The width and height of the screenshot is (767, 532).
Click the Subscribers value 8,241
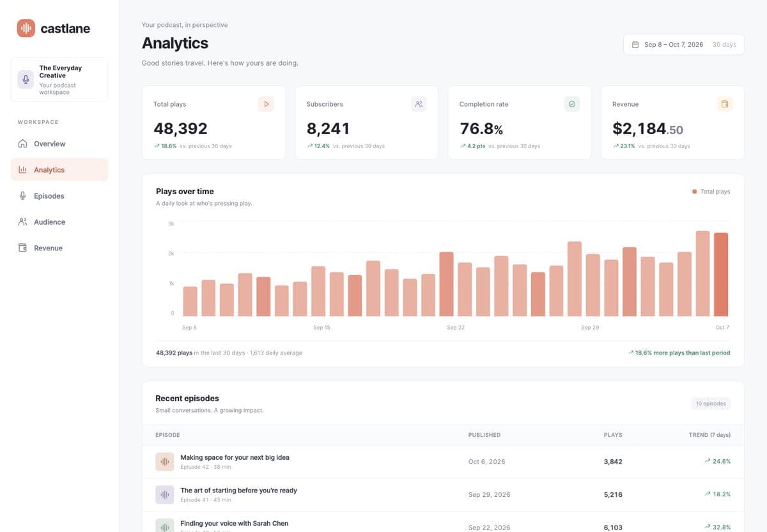coord(328,128)
